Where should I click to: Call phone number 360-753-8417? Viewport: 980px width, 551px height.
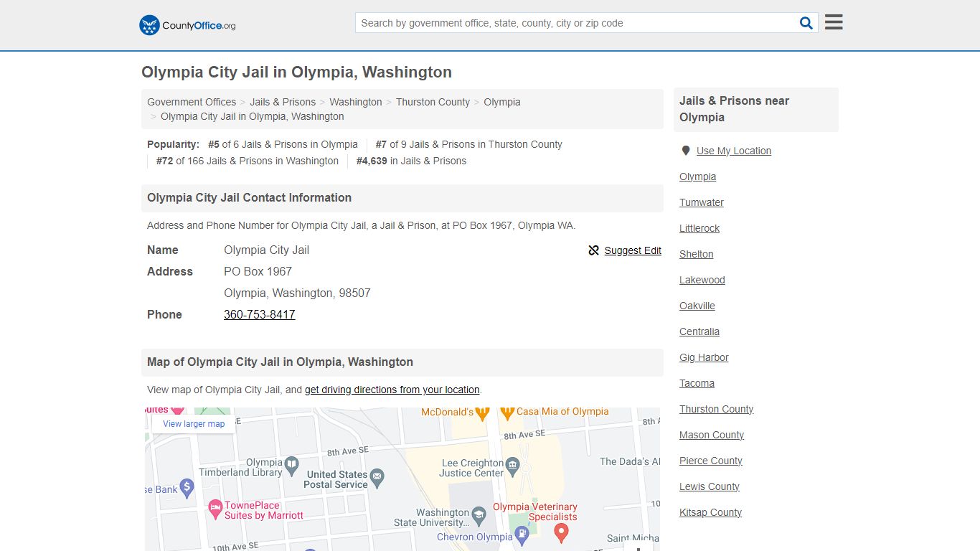click(260, 314)
